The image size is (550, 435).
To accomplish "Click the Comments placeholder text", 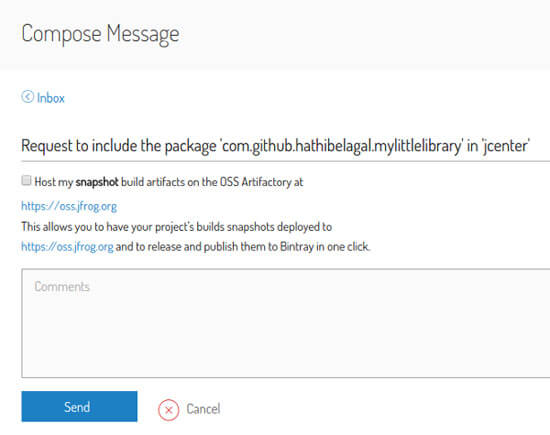I will tap(62, 287).
